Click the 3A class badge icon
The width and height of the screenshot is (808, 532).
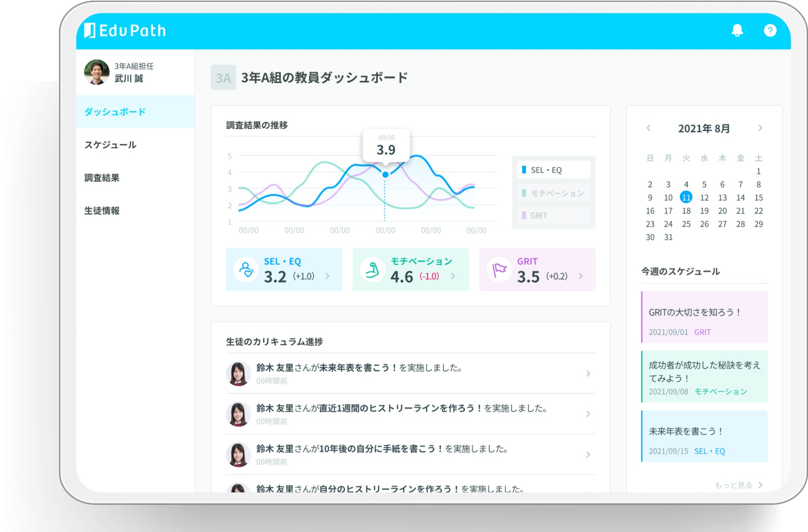223,77
